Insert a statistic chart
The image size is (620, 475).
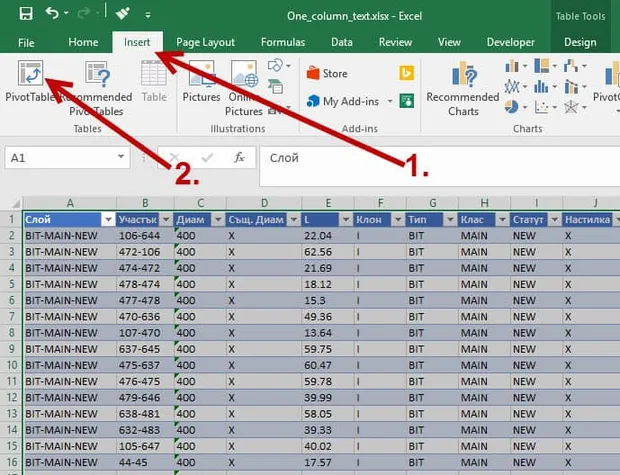pyautogui.click(x=546, y=86)
